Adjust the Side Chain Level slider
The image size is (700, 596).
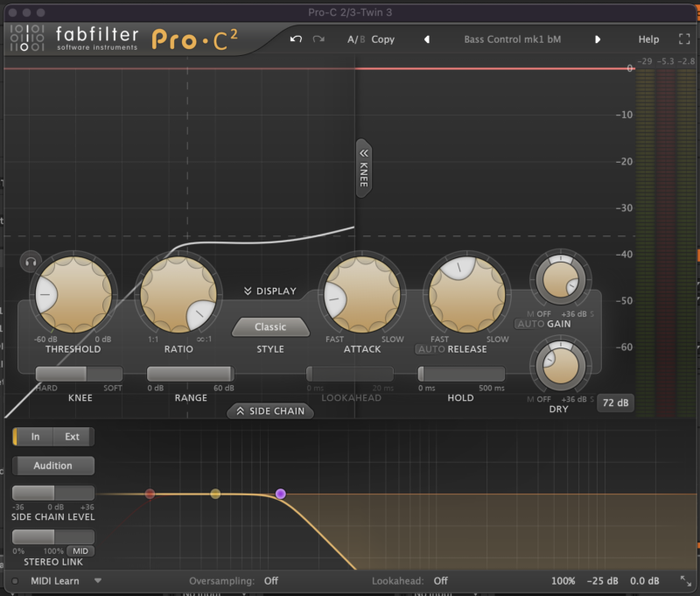tap(53, 493)
